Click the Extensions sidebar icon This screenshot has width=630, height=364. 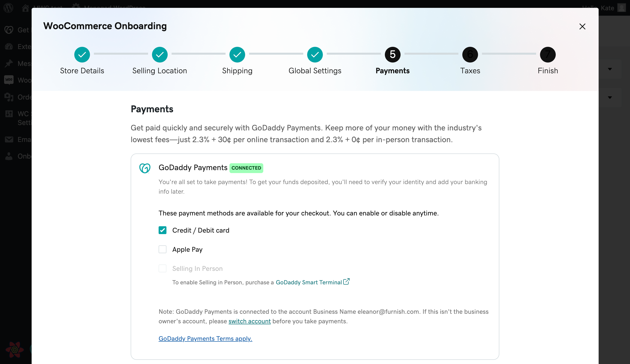coord(9,47)
